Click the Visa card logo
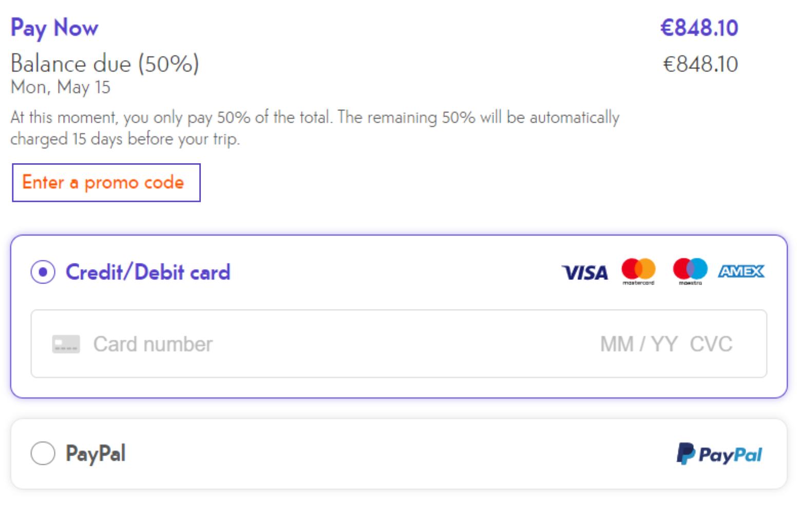The width and height of the screenshot is (799, 532). (x=585, y=272)
